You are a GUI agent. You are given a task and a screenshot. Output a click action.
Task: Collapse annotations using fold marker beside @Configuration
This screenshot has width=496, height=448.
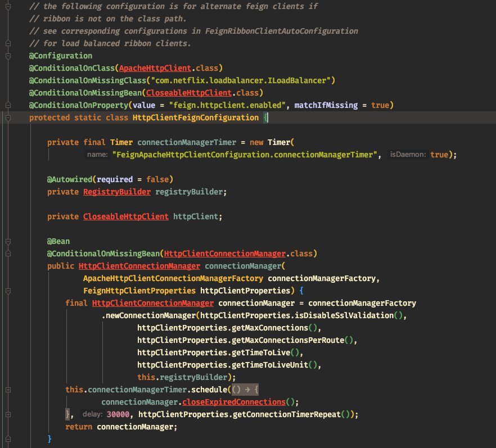8,56
